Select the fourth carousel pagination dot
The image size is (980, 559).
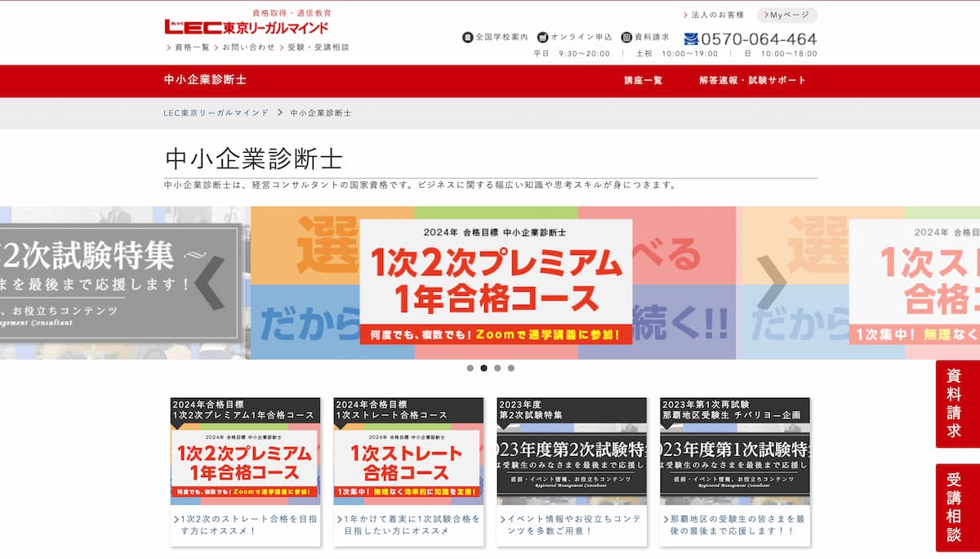511,368
